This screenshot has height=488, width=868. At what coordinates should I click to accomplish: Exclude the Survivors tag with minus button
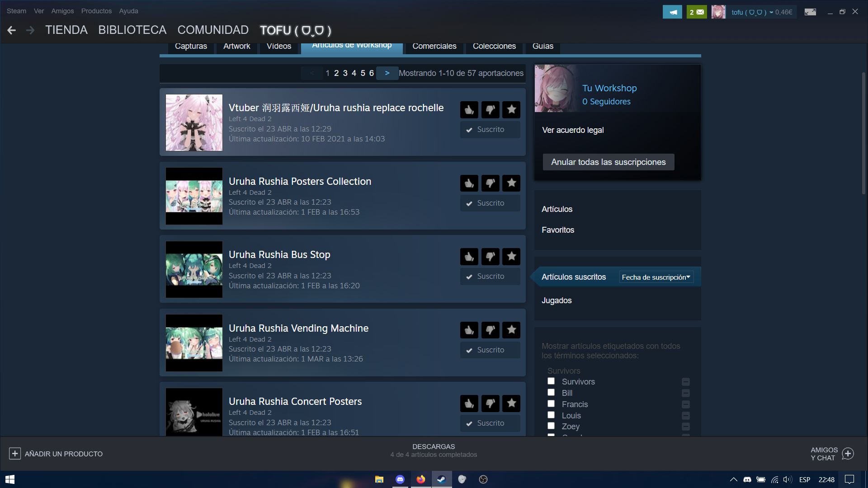click(686, 382)
